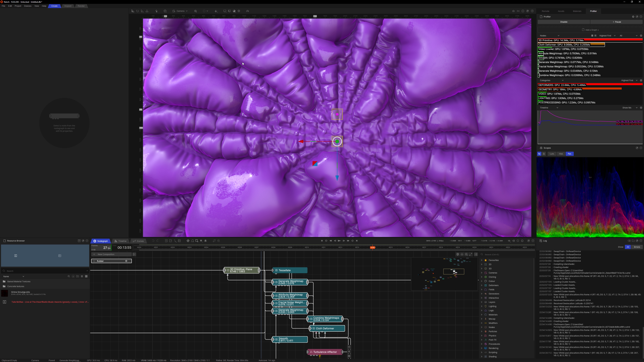Open the Project menu
Viewport: 644px width, 362px height.
tap(18, 6)
